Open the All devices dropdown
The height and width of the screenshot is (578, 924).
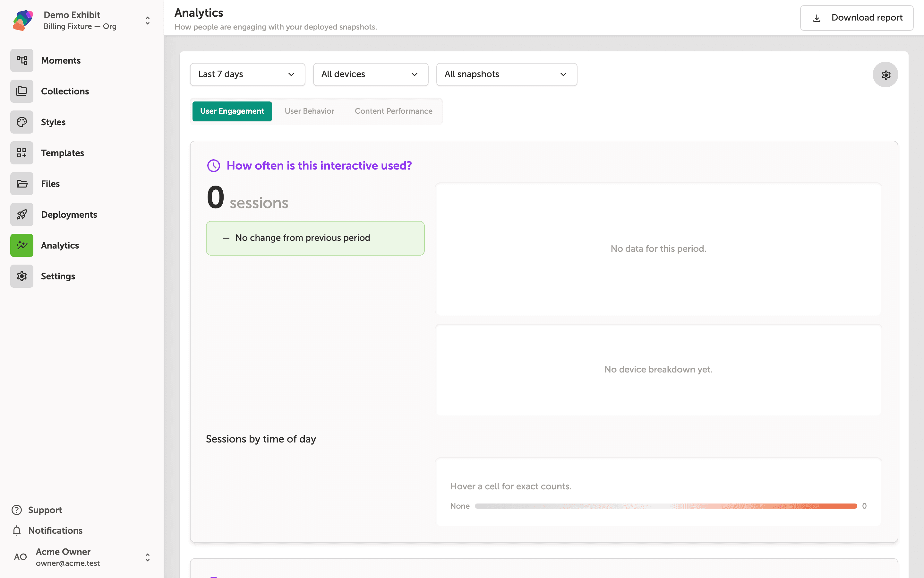370,74
